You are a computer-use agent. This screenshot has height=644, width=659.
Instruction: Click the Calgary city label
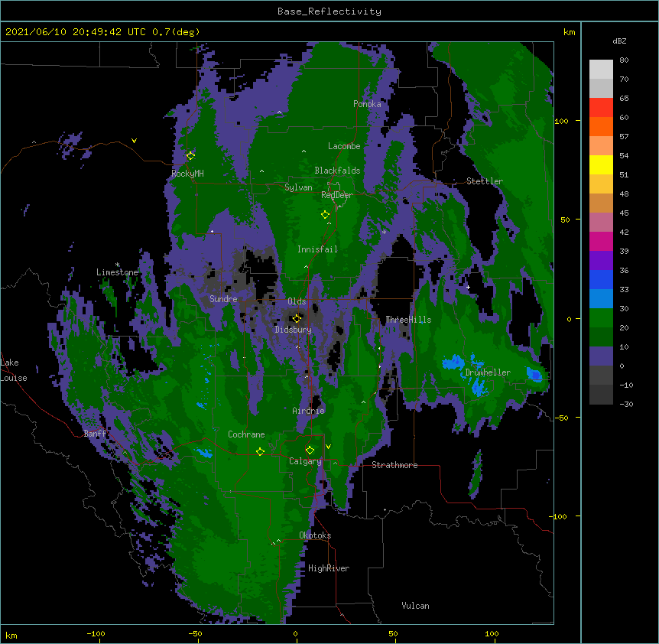coord(305,461)
